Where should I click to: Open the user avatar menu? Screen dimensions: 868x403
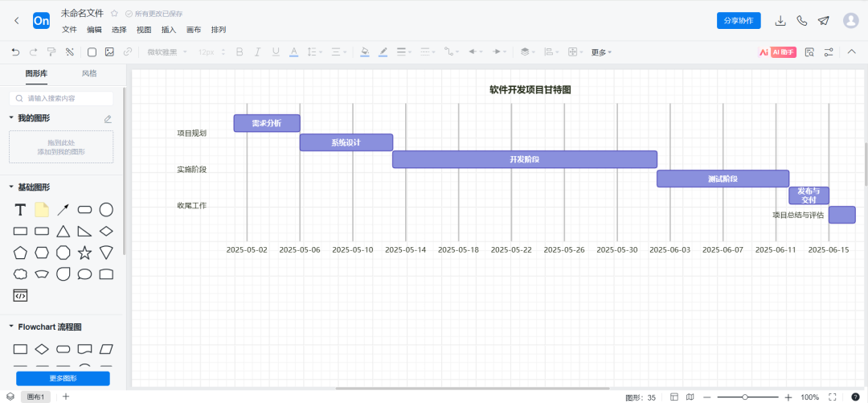[850, 20]
